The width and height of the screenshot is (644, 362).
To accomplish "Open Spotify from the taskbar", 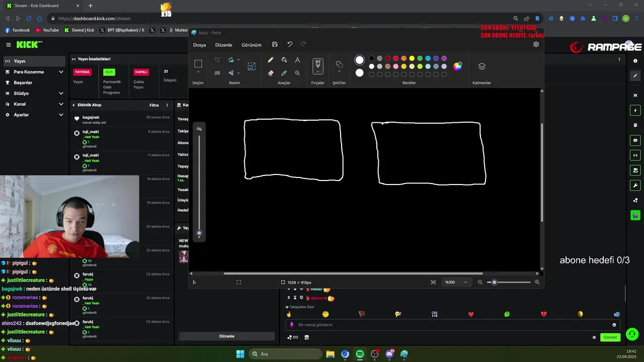I will click(x=360, y=354).
